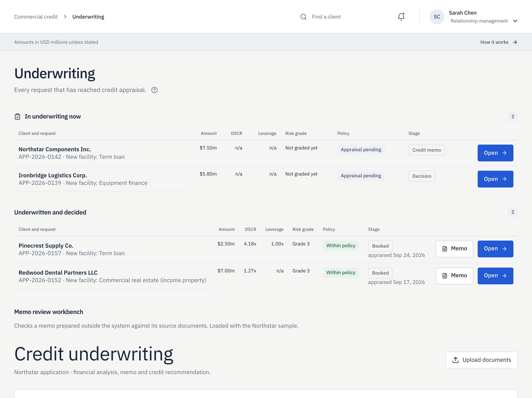This screenshot has width=532, height=398.
Task: Select the Underwriting breadcrumb
Action: [x=88, y=17]
